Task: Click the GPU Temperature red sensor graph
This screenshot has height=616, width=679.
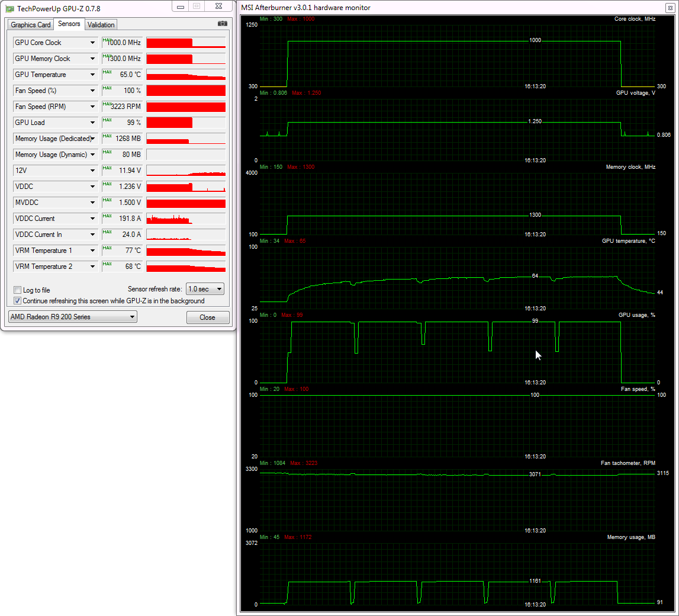Action: click(186, 75)
